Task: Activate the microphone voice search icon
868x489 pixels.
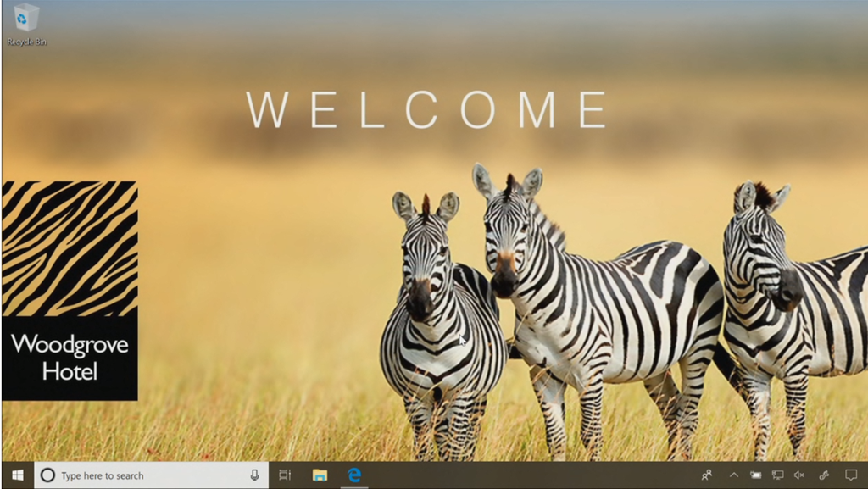Action: pyautogui.click(x=254, y=475)
